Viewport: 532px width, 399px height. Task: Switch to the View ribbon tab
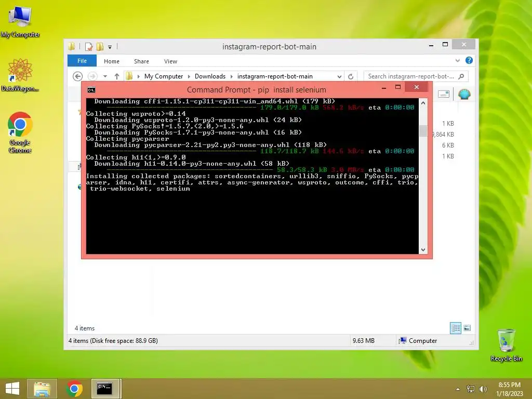point(170,61)
